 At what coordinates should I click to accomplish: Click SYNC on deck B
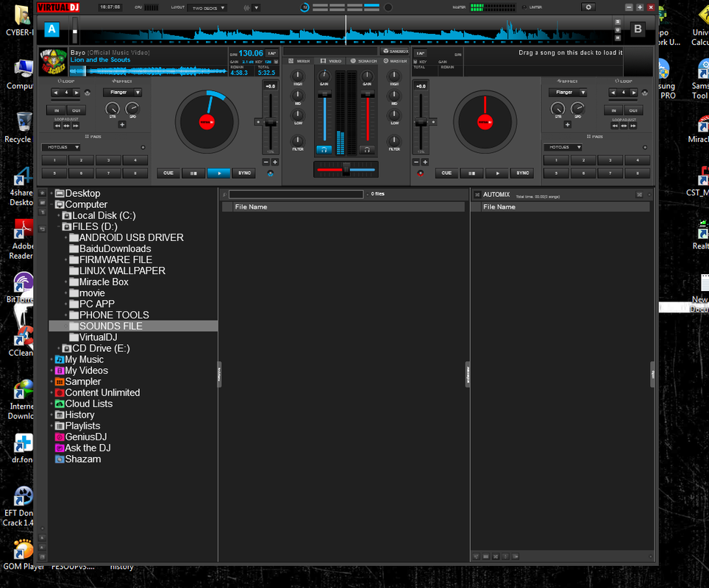point(523,173)
